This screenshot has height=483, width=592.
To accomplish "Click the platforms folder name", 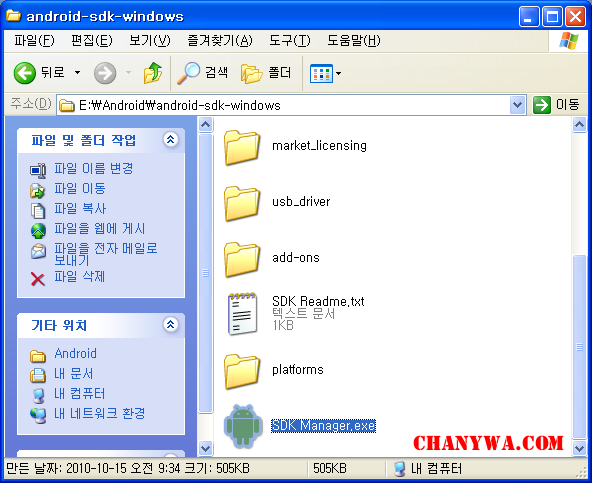I will coord(298,369).
